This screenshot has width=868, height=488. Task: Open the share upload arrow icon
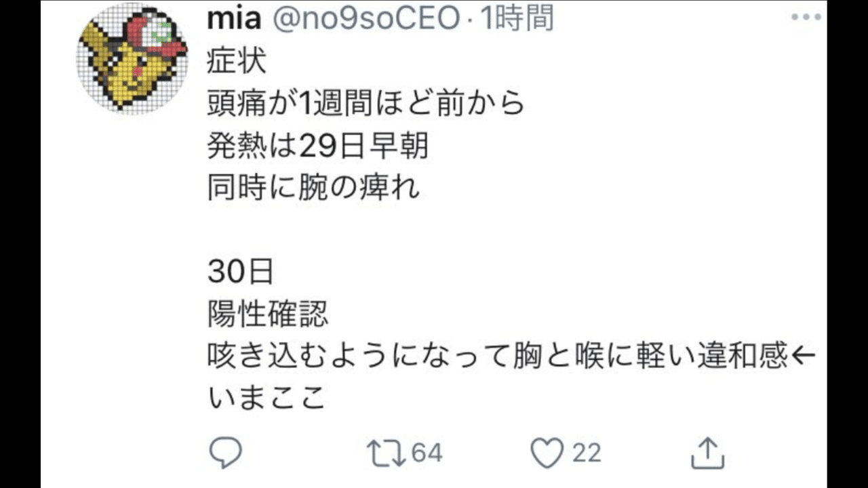point(707,452)
